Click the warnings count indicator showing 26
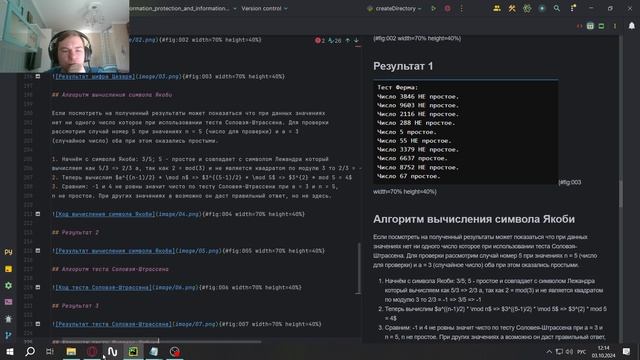 coord(335,40)
